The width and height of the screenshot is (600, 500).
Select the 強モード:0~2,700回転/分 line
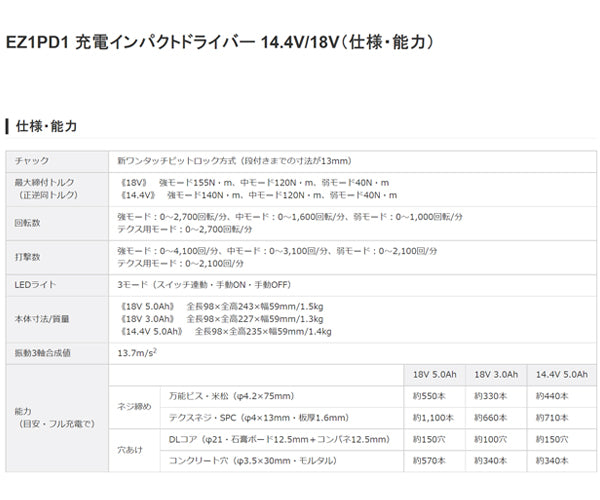coord(290,217)
